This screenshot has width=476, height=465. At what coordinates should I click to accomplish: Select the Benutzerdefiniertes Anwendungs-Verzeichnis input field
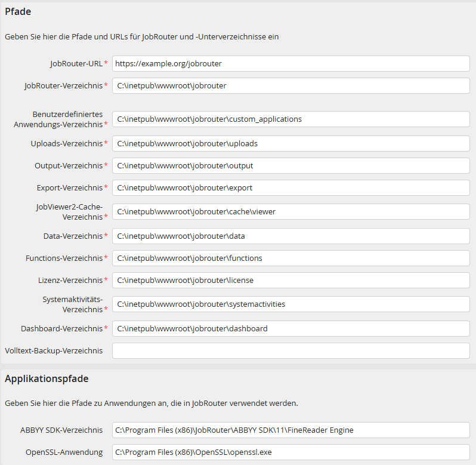[290, 119]
